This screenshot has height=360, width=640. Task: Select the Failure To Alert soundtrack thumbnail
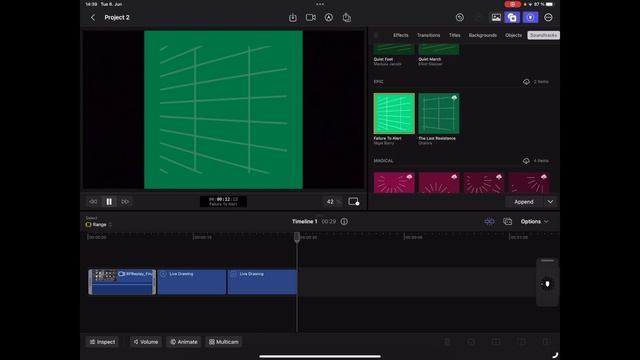click(x=394, y=113)
